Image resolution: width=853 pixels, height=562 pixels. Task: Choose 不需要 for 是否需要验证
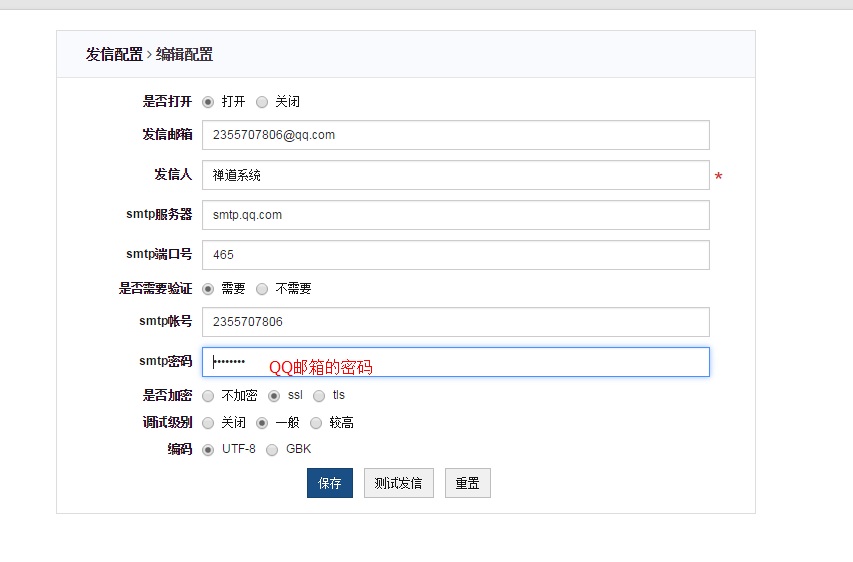pos(262,289)
